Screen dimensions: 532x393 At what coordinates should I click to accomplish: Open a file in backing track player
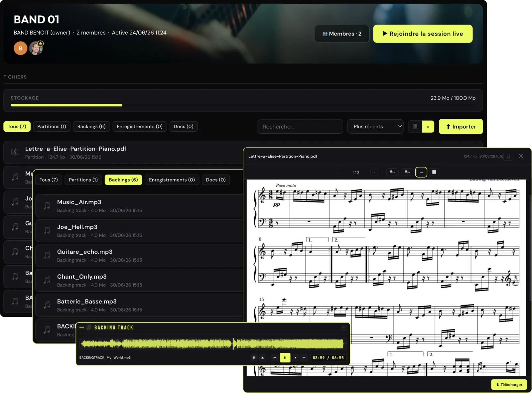254,358
